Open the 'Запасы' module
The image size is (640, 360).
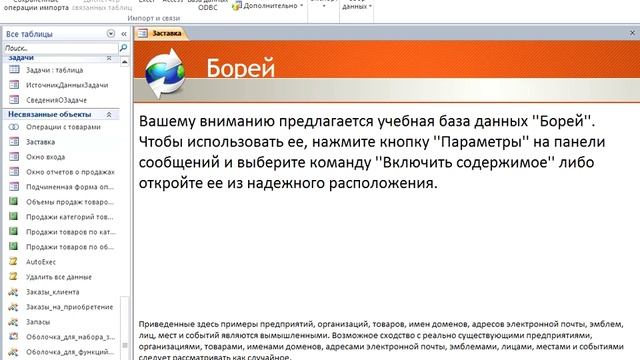coord(38,322)
